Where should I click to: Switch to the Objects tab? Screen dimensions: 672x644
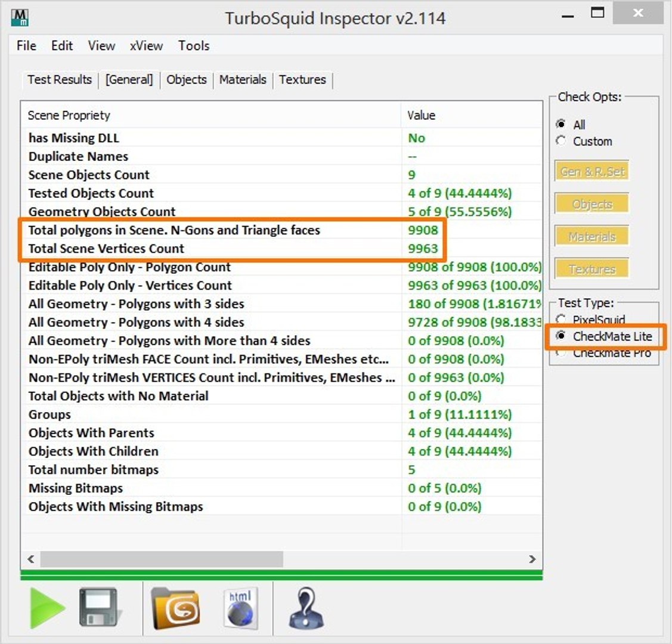point(187,80)
